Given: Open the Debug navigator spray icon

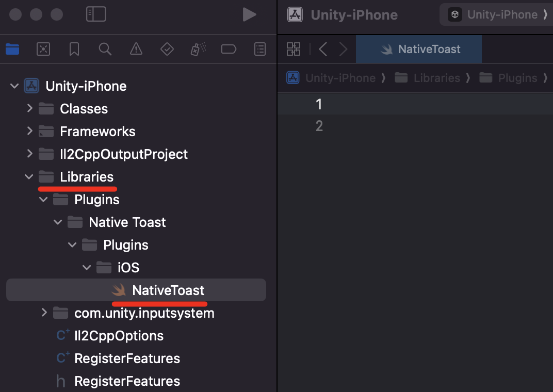Looking at the screenshot, I should coord(198,49).
